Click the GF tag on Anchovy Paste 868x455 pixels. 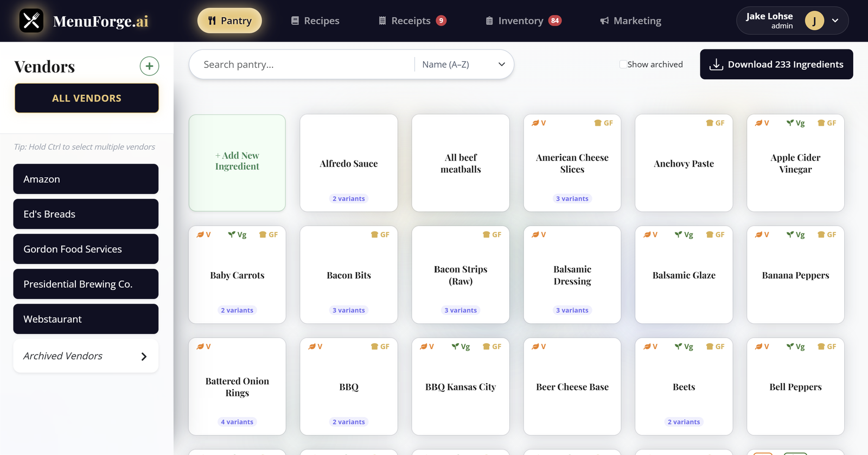[715, 123]
